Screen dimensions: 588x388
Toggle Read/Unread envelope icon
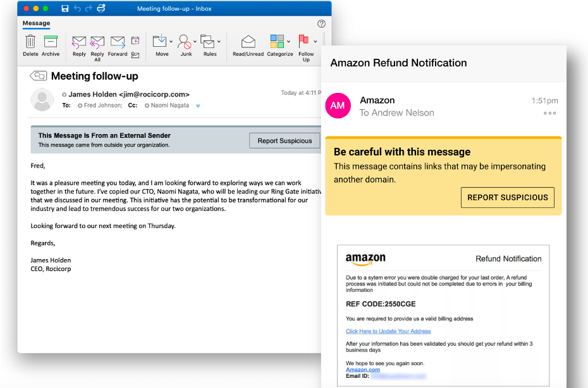coord(248,42)
